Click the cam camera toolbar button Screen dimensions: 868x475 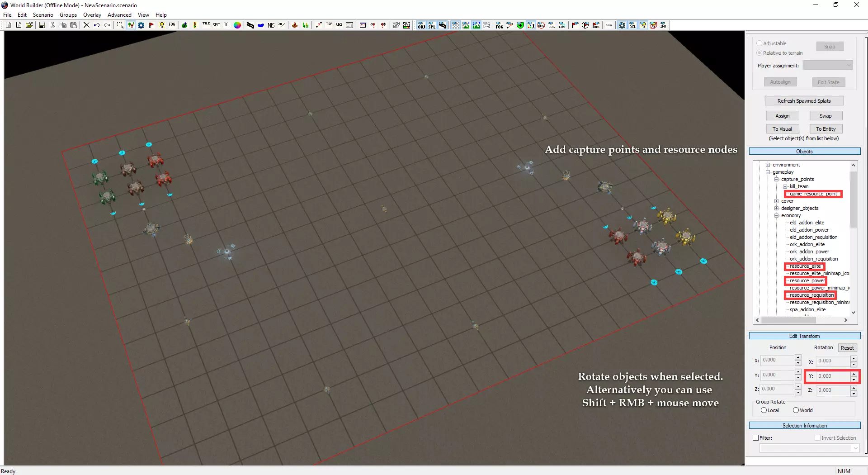click(x=609, y=25)
